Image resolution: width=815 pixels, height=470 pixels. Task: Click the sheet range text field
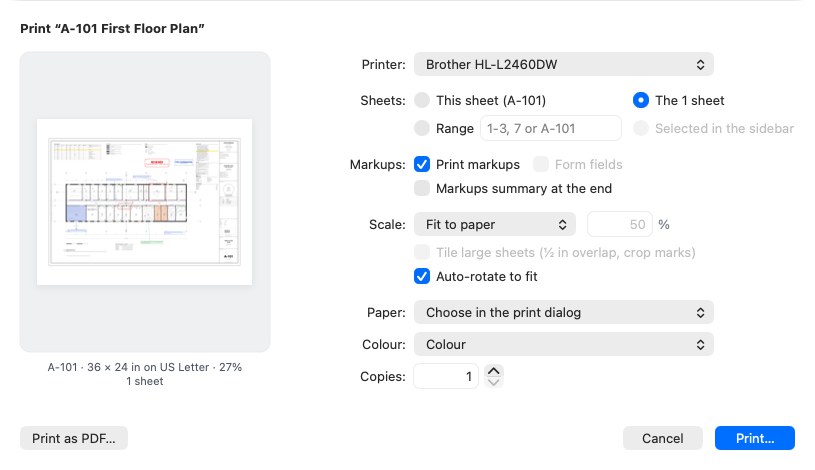550,128
